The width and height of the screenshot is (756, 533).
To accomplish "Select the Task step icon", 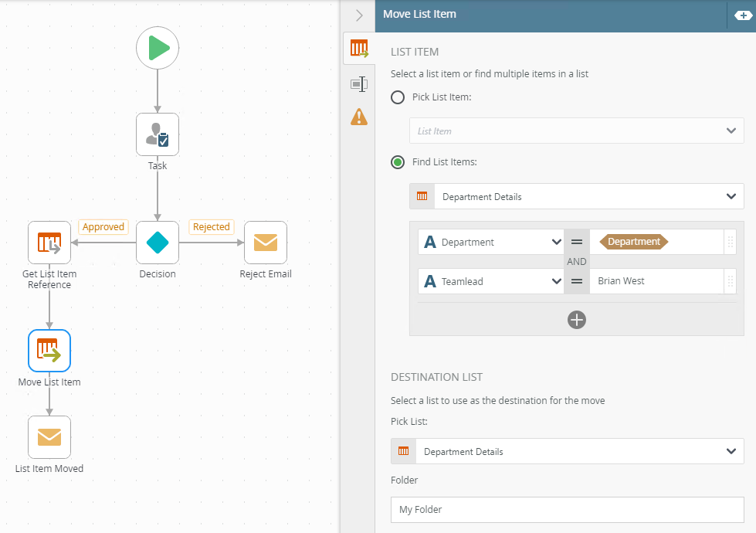I will (x=158, y=134).
